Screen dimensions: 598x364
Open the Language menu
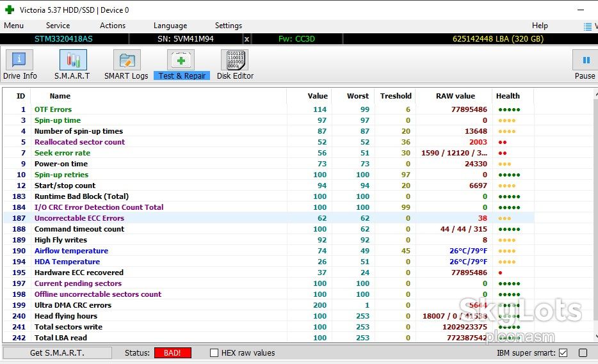pos(170,26)
